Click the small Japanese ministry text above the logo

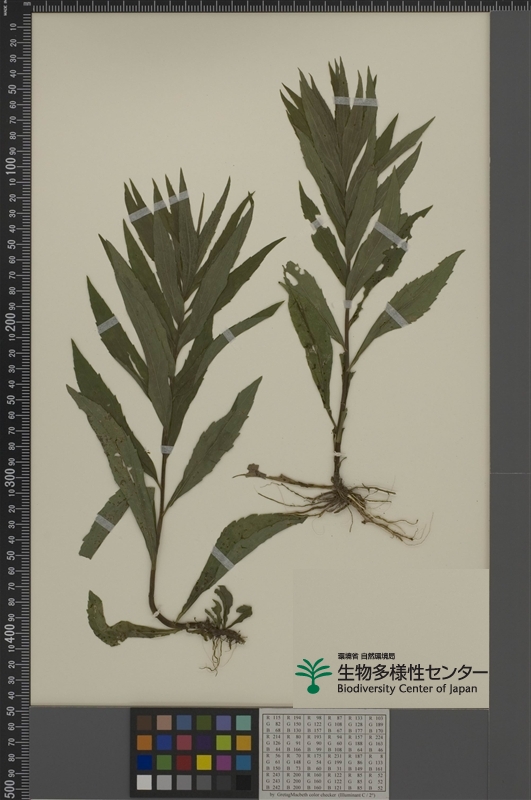click(x=366, y=657)
